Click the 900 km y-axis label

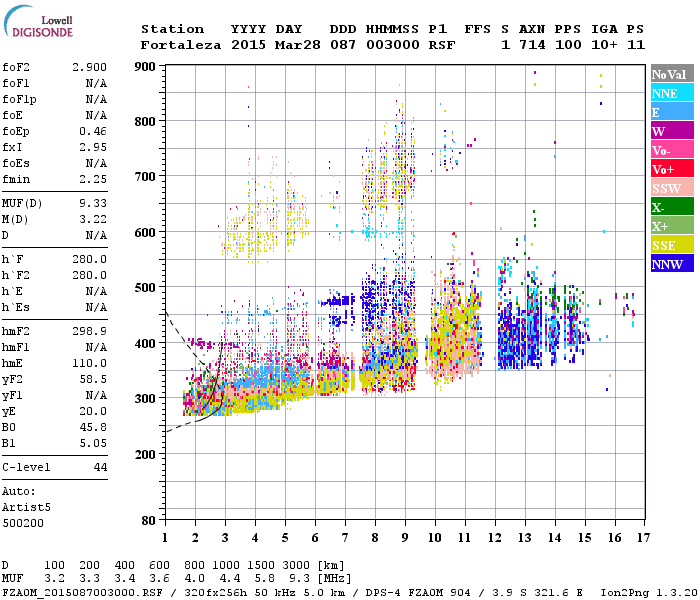pos(145,67)
